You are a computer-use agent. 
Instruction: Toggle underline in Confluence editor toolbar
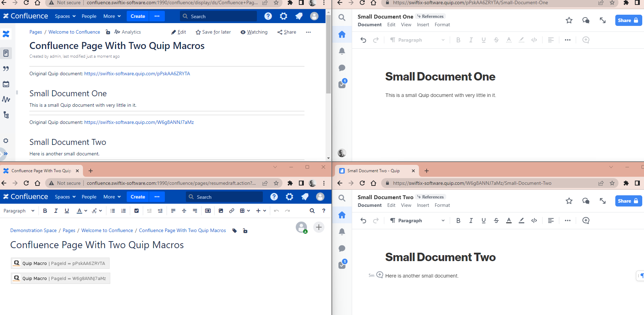pyautogui.click(x=67, y=211)
